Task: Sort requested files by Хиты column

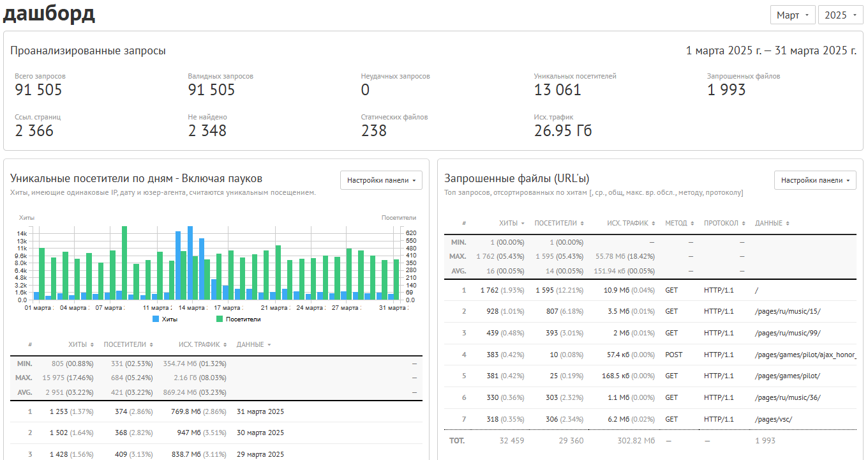Action: coord(512,223)
